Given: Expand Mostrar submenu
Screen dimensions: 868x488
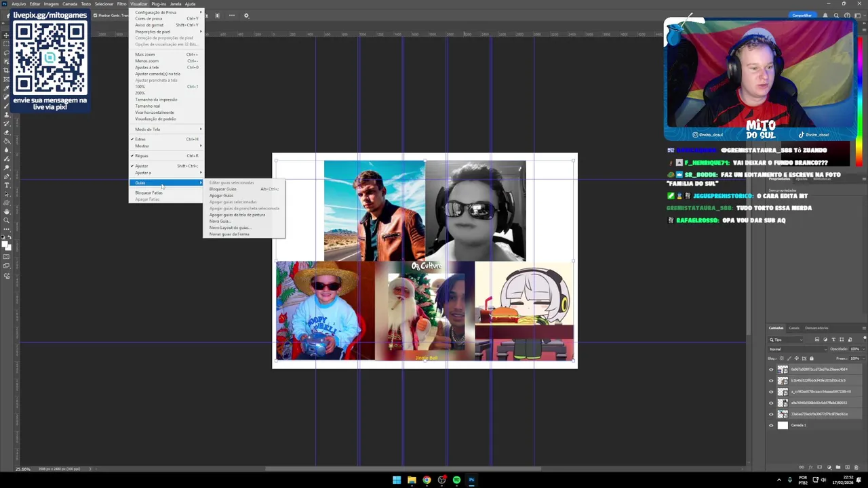Looking at the screenshot, I should [x=165, y=146].
